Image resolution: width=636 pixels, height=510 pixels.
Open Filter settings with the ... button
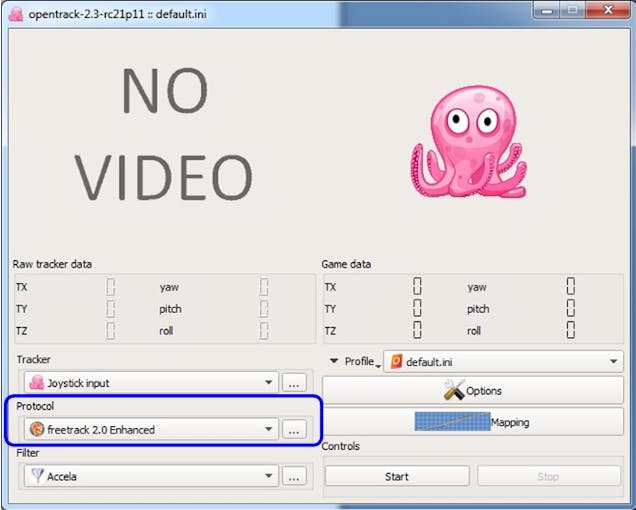pos(294,476)
